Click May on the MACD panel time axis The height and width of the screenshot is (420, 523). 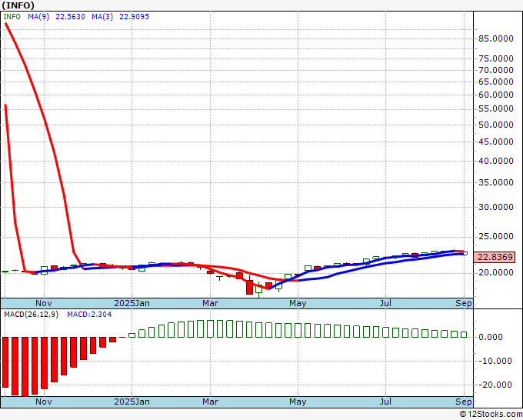point(298,402)
